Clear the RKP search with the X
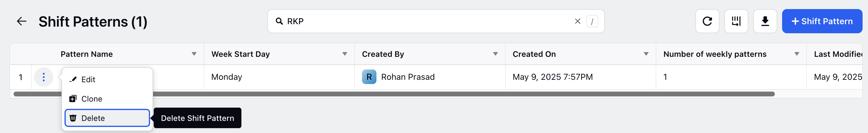The height and width of the screenshot is (133, 868). coord(577,21)
